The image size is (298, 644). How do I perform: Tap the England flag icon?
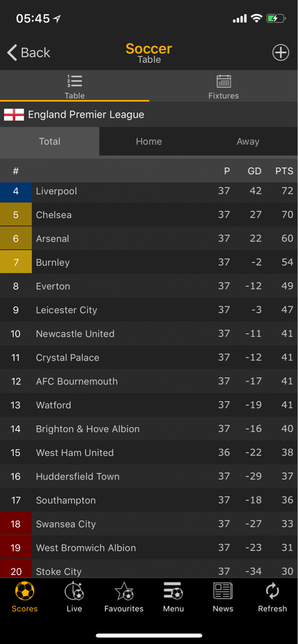(x=14, y=115)
